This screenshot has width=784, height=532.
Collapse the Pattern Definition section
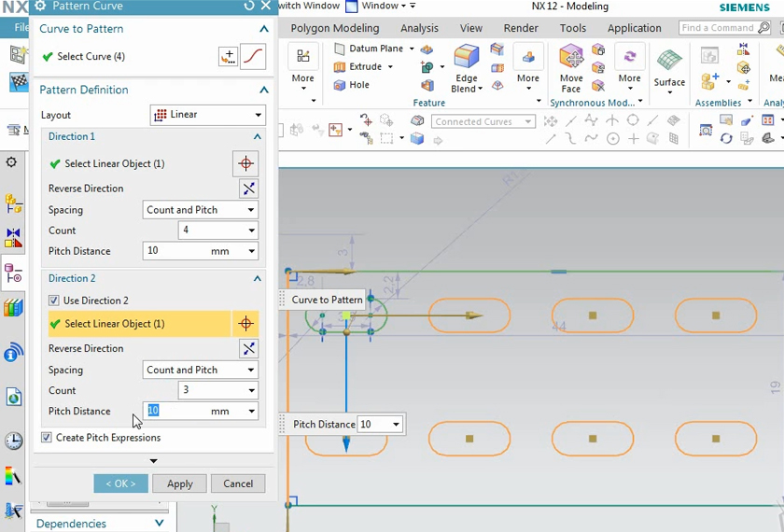pos(264,91)
